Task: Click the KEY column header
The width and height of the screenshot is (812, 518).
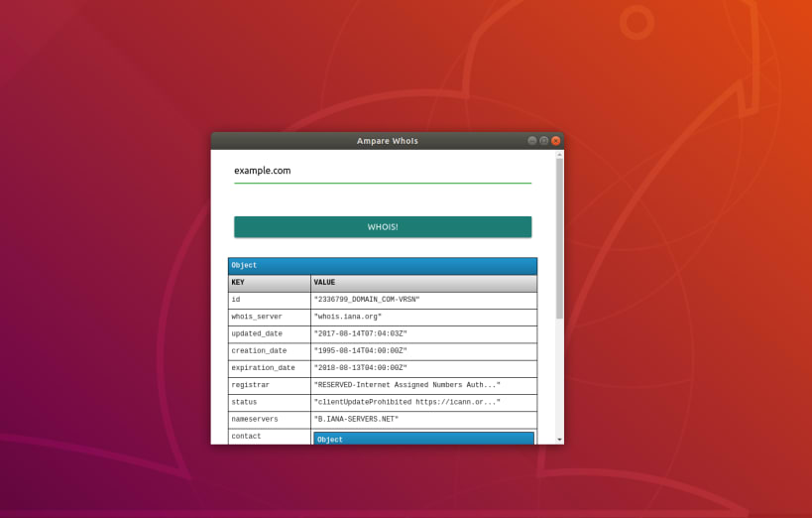Action: click(270, 283)
